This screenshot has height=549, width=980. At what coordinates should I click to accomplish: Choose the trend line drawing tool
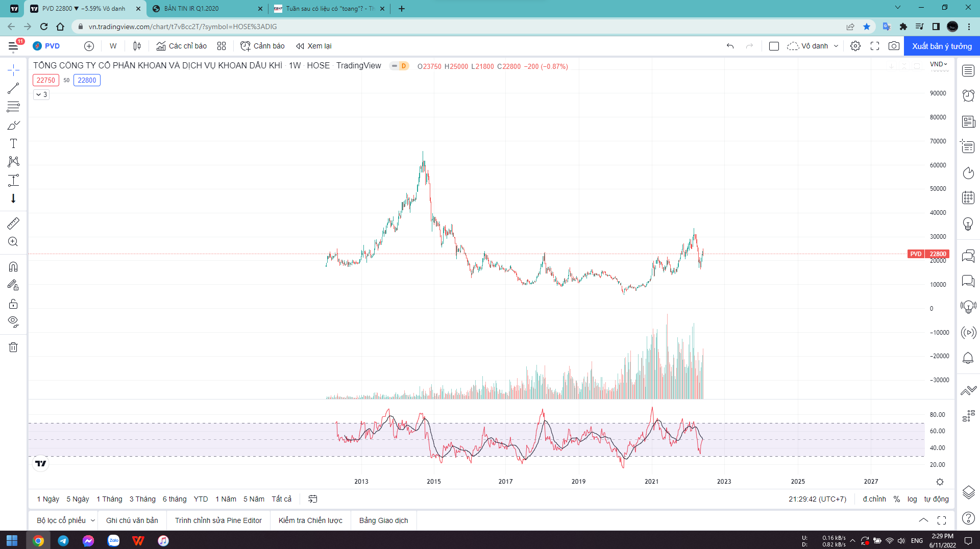click(x=13, y=88)
